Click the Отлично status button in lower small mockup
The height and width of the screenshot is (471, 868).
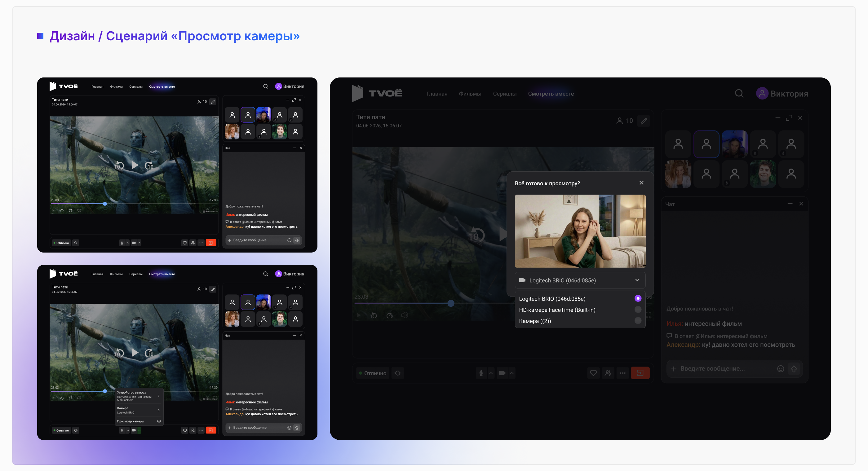coord(61,430)
